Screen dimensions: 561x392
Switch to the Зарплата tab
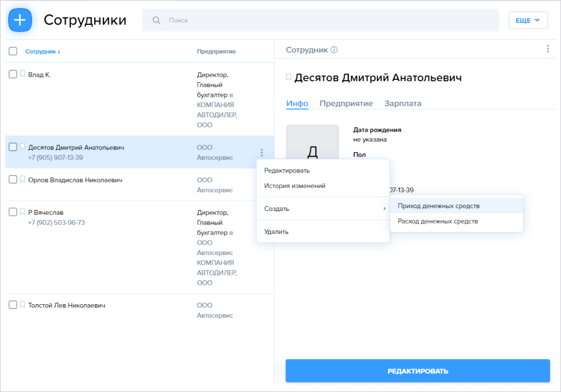point(402,103)
